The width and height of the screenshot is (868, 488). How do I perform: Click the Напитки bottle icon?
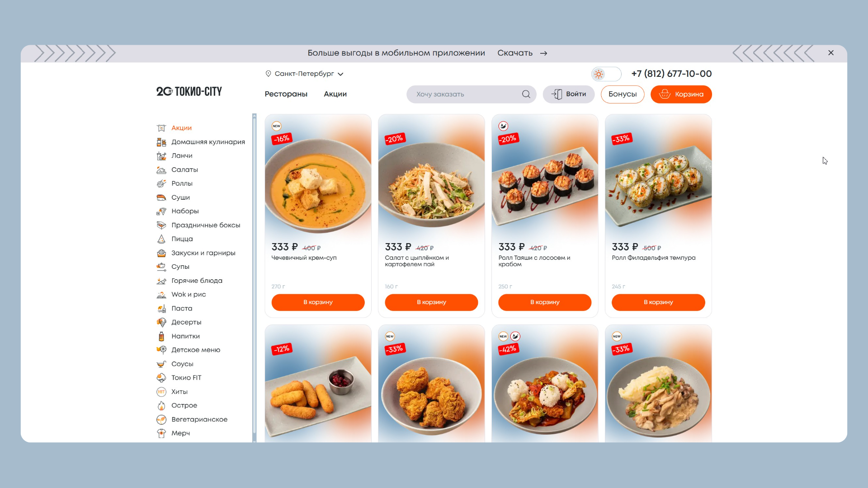tap(161, 336)
